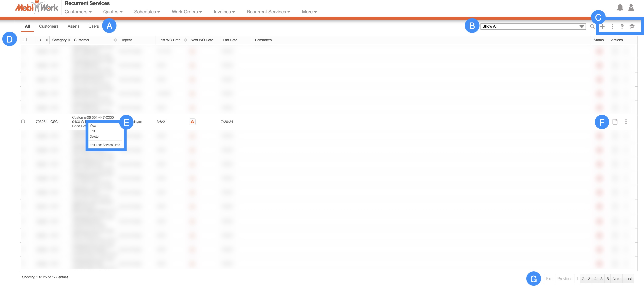
Task: Check the box for row 793264
Action: click(x=23, y=121)
